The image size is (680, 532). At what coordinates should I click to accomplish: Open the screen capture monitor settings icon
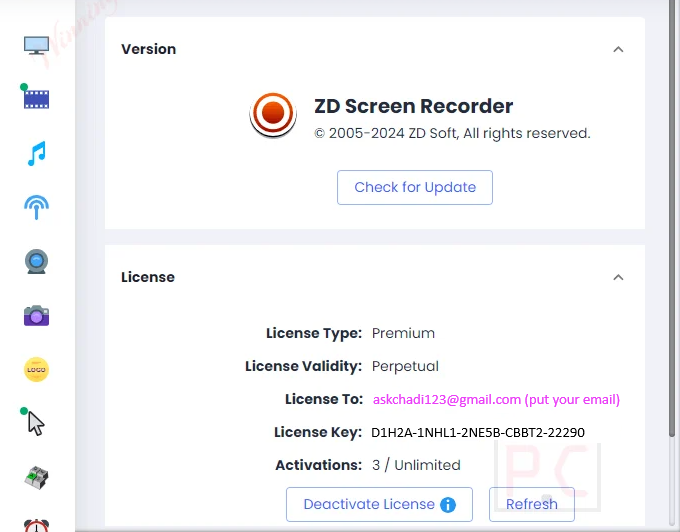click(36, 46)
